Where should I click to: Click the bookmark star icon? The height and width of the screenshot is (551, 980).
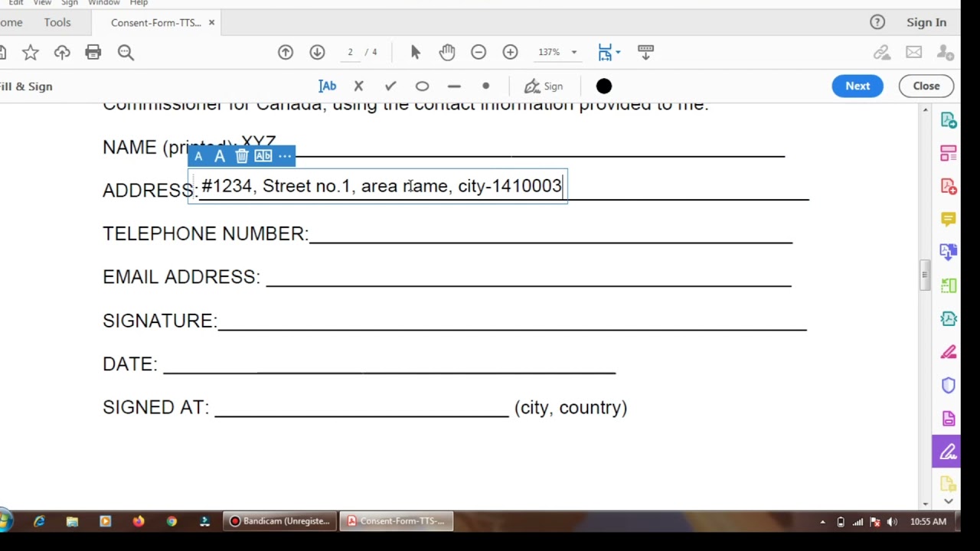click(x=31, y=52)
